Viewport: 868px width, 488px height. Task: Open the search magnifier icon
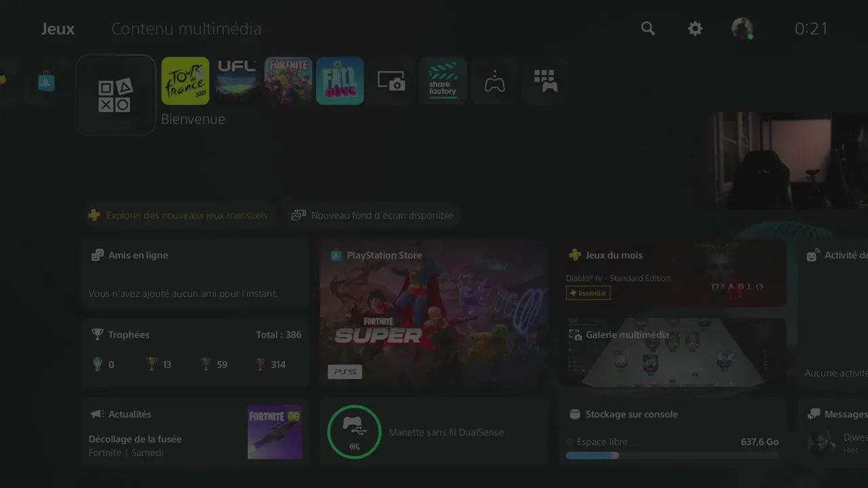pyautogui.click(x=648, y=28)
